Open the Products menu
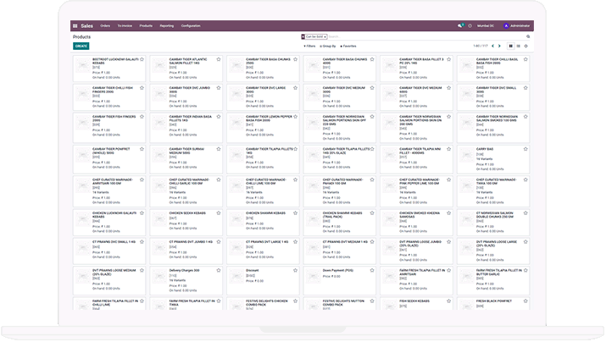606x364 pixels. point(146,26)
